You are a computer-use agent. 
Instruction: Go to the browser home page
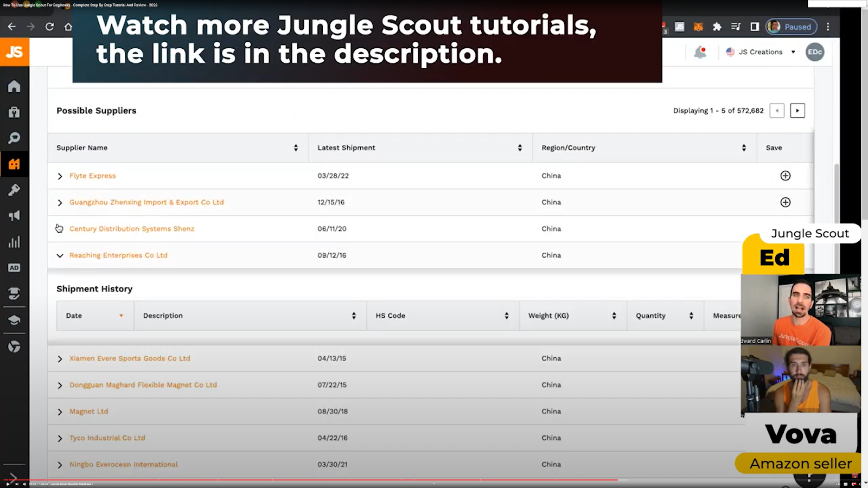tap(68, 27)
